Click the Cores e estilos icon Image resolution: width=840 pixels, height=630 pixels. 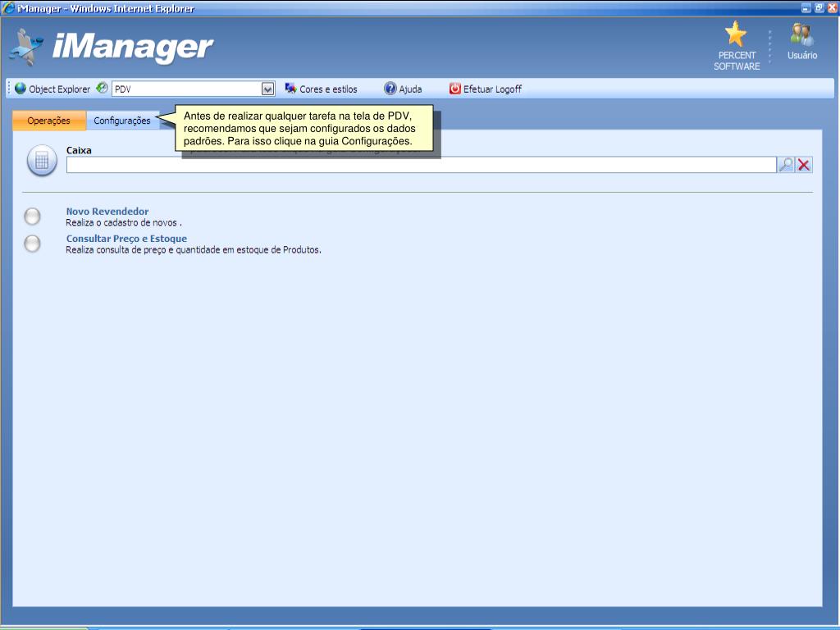(x=290, y=89)
